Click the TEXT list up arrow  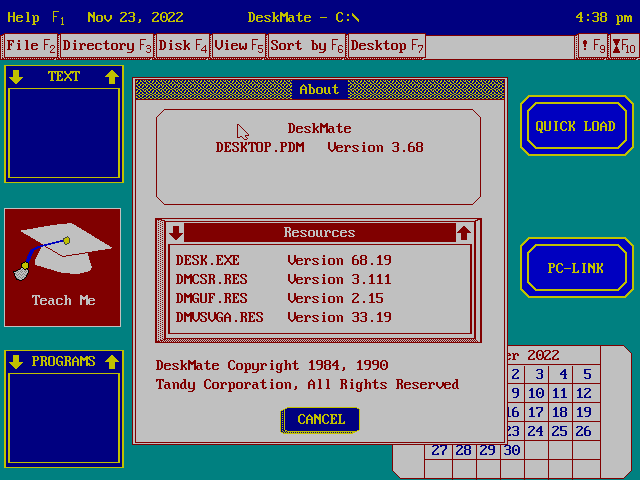click(112, 77)
